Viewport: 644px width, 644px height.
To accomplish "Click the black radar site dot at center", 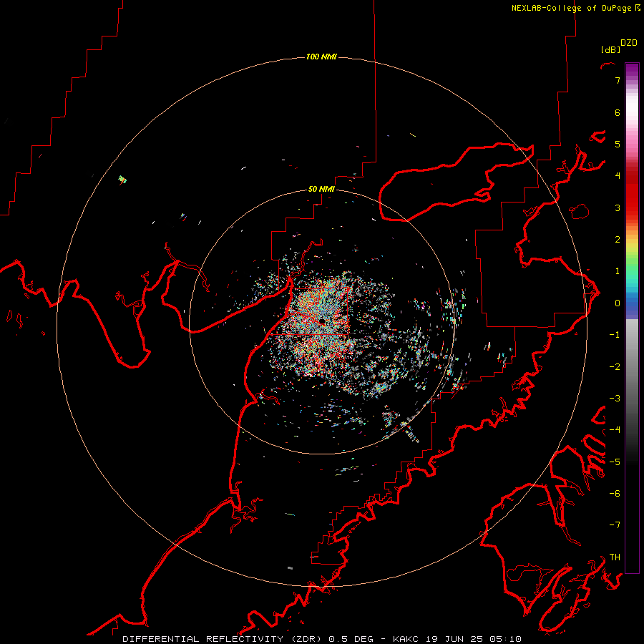I will coord(322,321).
